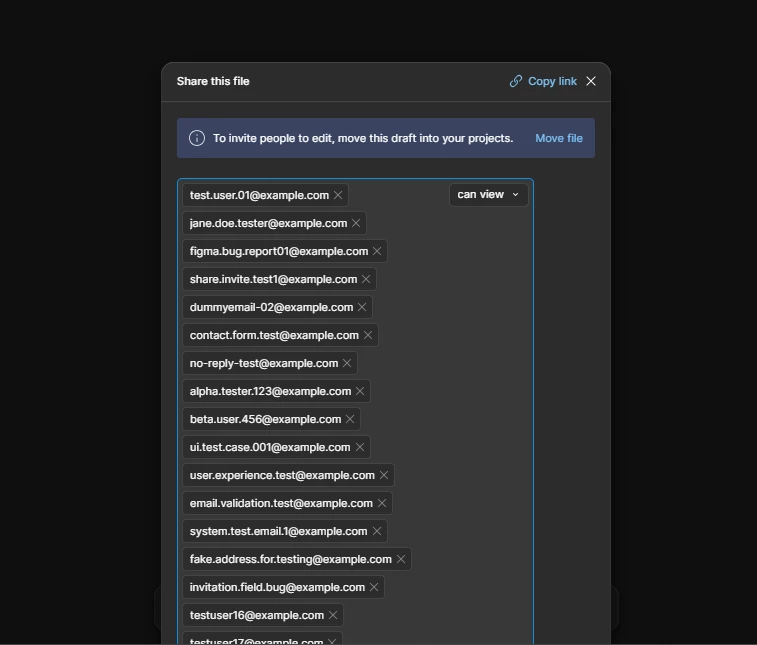Select the jane.doe.tester@example.com email text
This screenshot has width=757, height=645.
click(x=268, y=223)
